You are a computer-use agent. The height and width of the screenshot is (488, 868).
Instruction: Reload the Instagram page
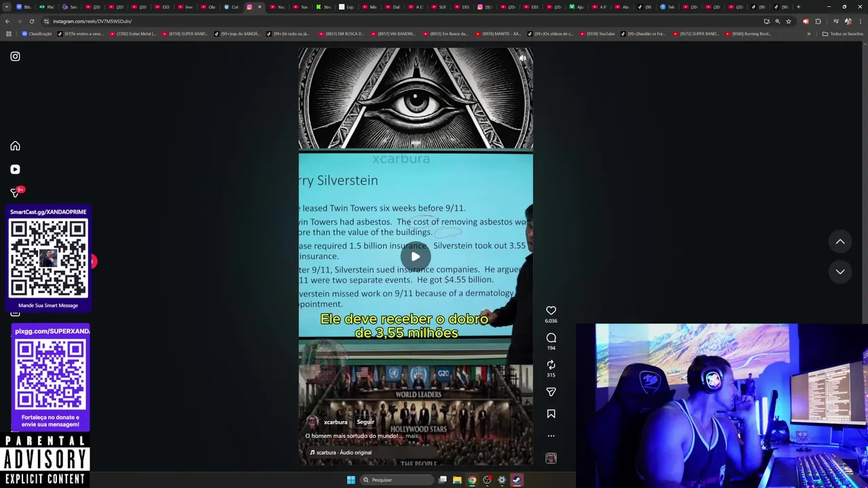(x=31, y=21)
